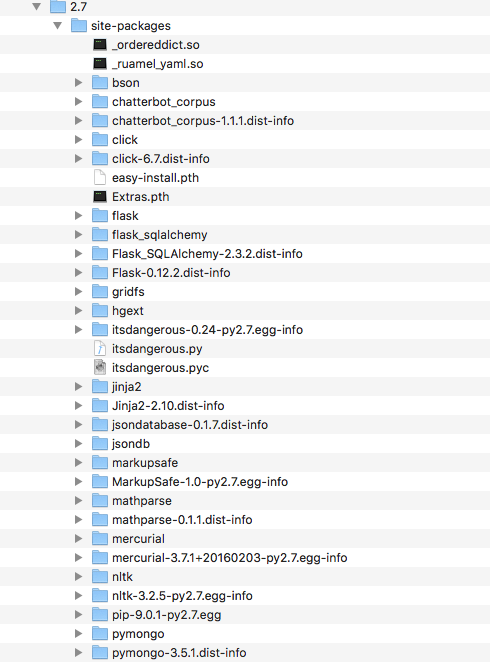The height and width of the screenshot is (664, 490).
Task: Expand the flask folder triangle
Action: point(78,216)
